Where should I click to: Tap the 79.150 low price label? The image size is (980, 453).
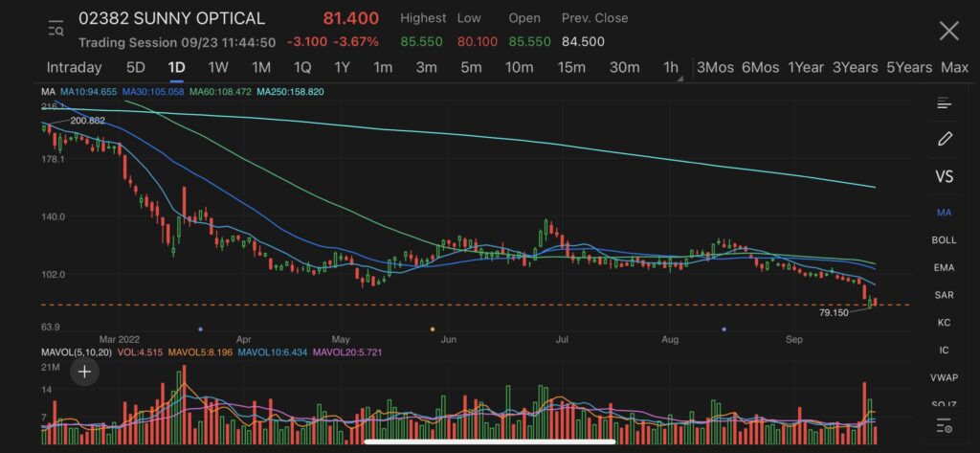pos(834,313)
